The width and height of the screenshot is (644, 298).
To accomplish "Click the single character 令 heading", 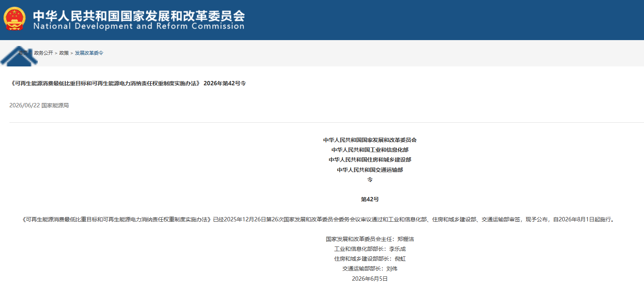I will point(370,180).
